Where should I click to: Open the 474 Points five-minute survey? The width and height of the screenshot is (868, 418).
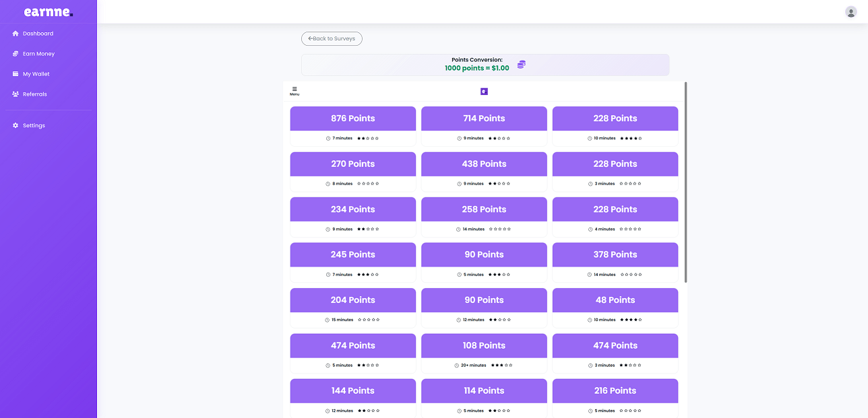click(352, 345)
